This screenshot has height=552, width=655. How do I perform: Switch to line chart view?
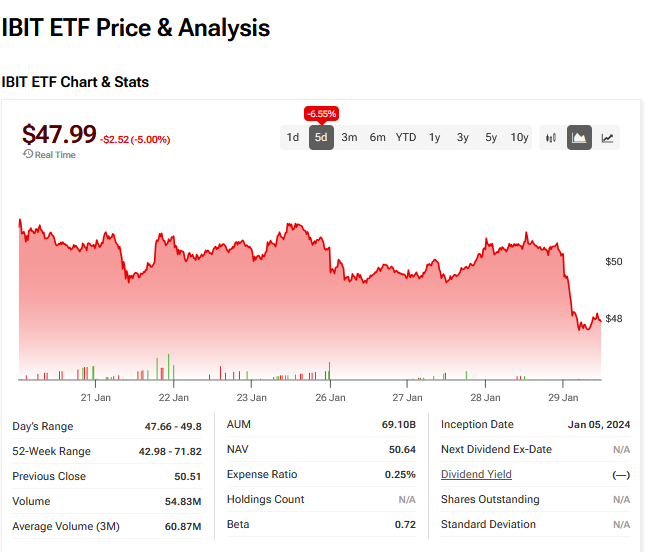point(607,138)
